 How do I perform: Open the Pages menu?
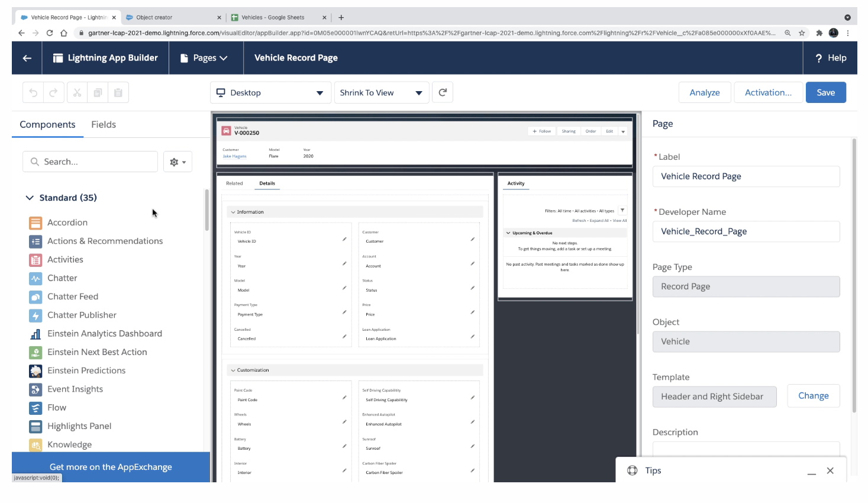[x=204, y=58]
